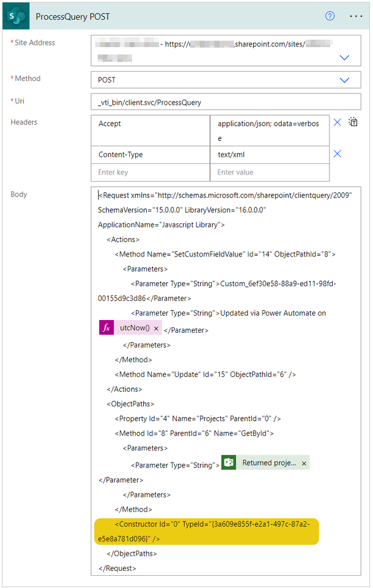Click the SharePoint action icon

coord(17,17)
